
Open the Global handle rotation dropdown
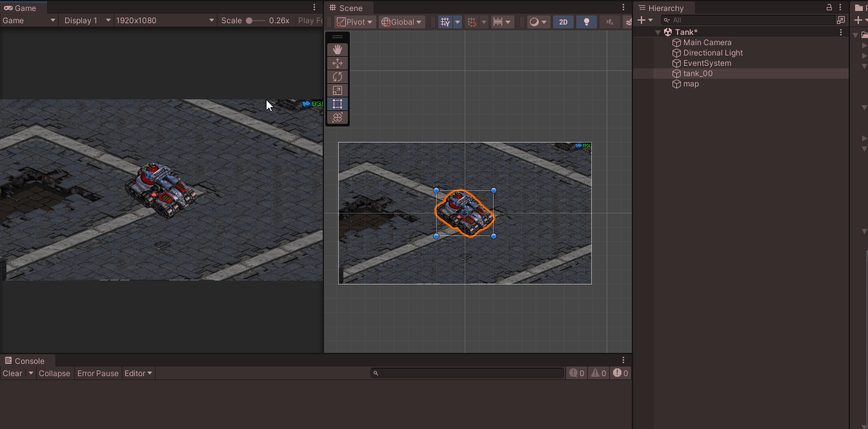pos(401,22)
